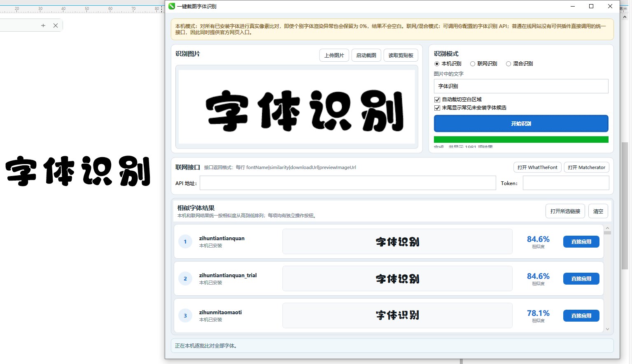Click 读取剪贴板 read clipboard button

(x=401, y=55)
